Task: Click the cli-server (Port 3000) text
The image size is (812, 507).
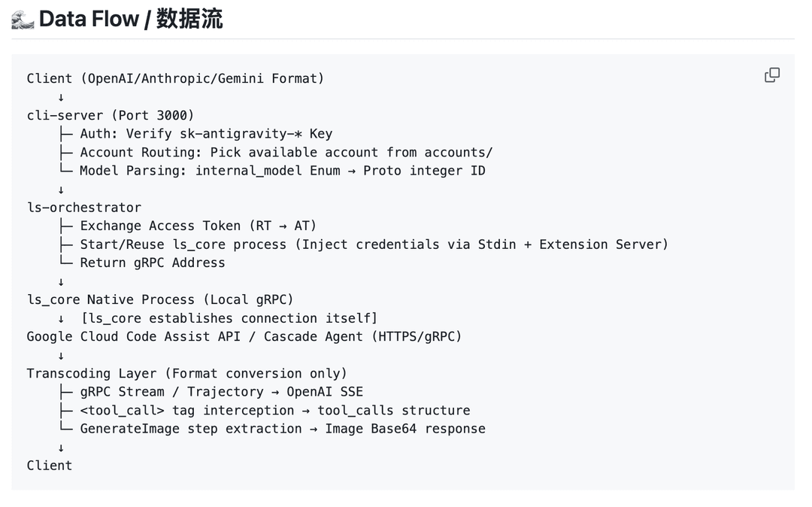Action: (111, 116)
